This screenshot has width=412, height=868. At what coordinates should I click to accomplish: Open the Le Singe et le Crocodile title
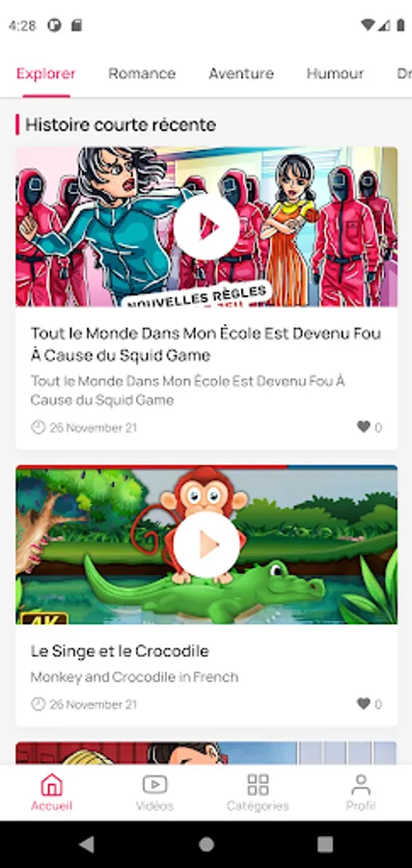click(120, 651)
